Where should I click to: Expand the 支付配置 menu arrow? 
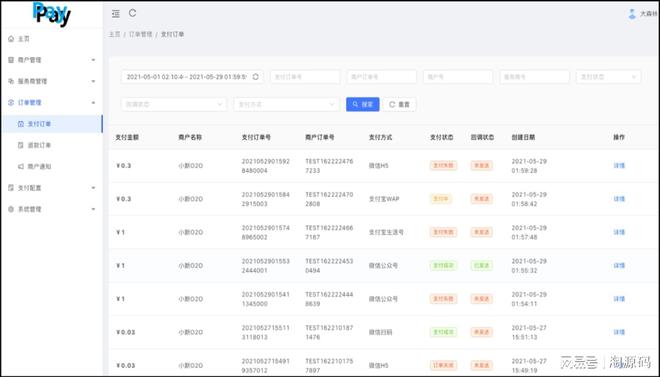point(93,188)
